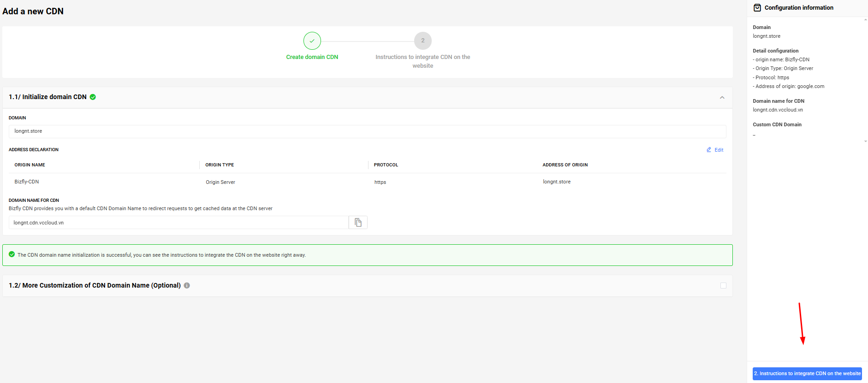Click longnt.store in Address of Origin column

click(557, 182)
